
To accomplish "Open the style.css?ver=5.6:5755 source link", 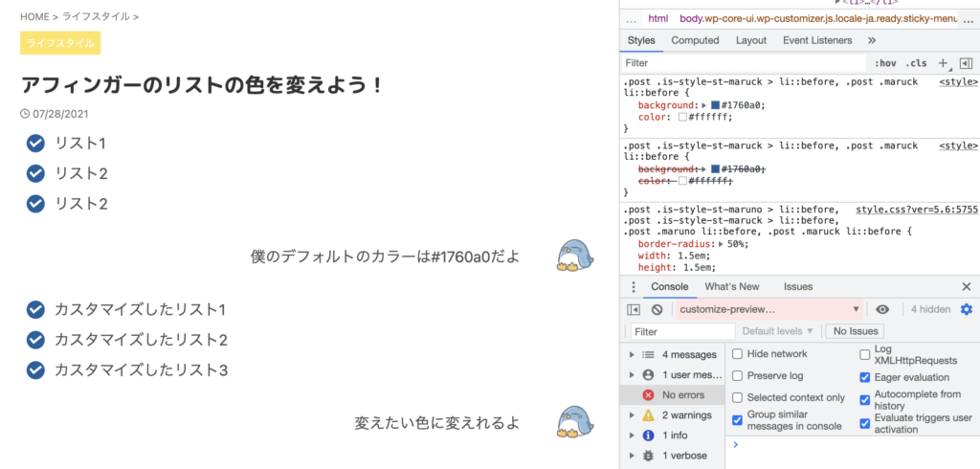I will pyautogui.click(x=917, y=209).
